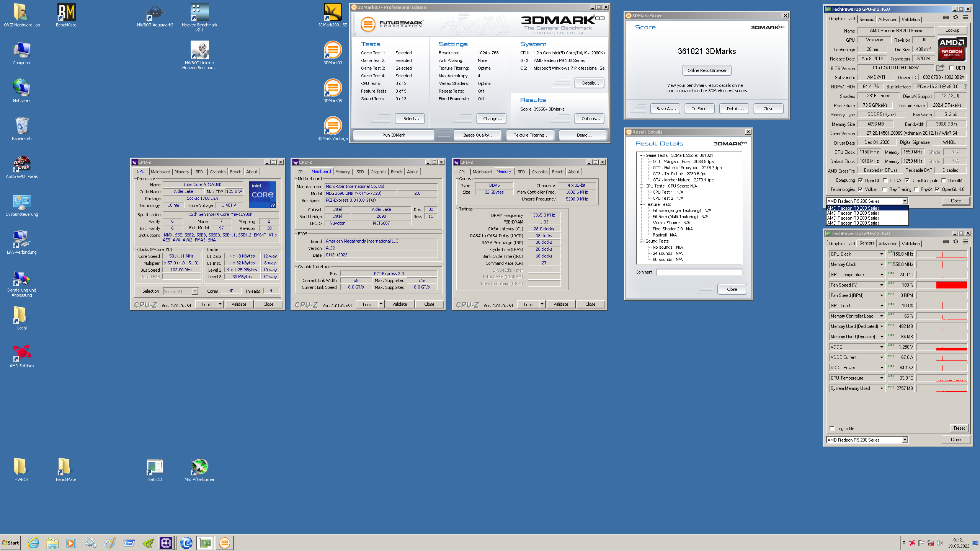Toggle the Vulkan checkbox
980x551 pixels.
[861, 189]
